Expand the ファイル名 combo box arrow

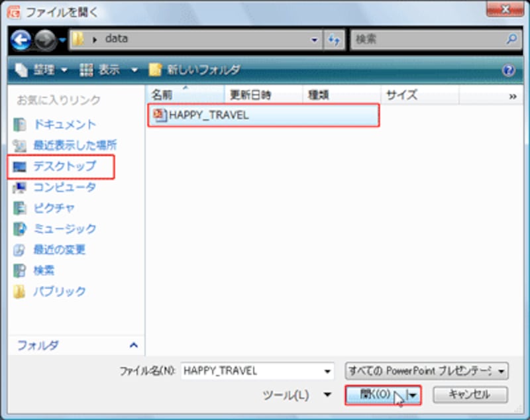pyautogui.click(x=327, y=371)
